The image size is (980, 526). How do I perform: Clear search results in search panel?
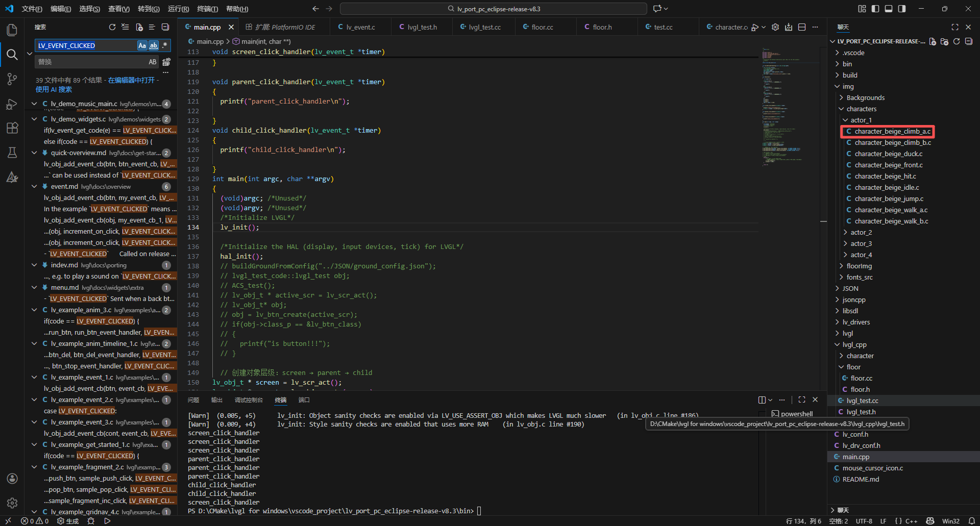(x=126, y=27)
